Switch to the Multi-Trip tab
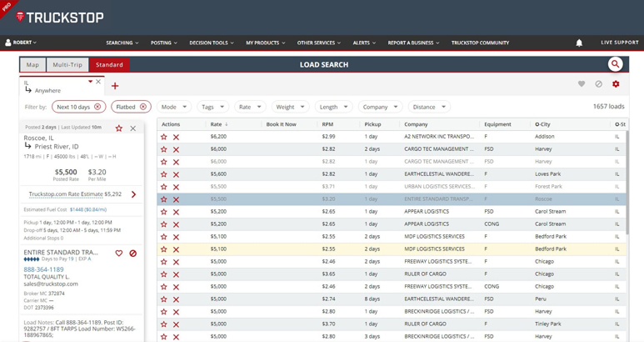Screen dimensions: 644x342 tap(67, 64)
